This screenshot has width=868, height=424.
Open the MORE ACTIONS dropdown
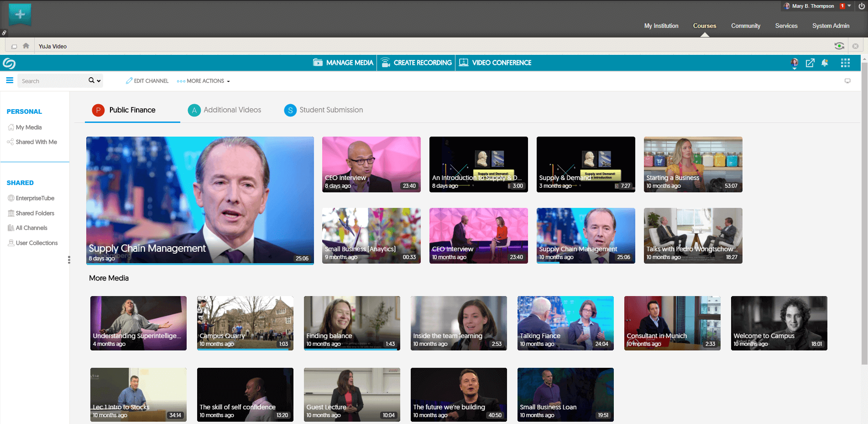coord(203,81)
